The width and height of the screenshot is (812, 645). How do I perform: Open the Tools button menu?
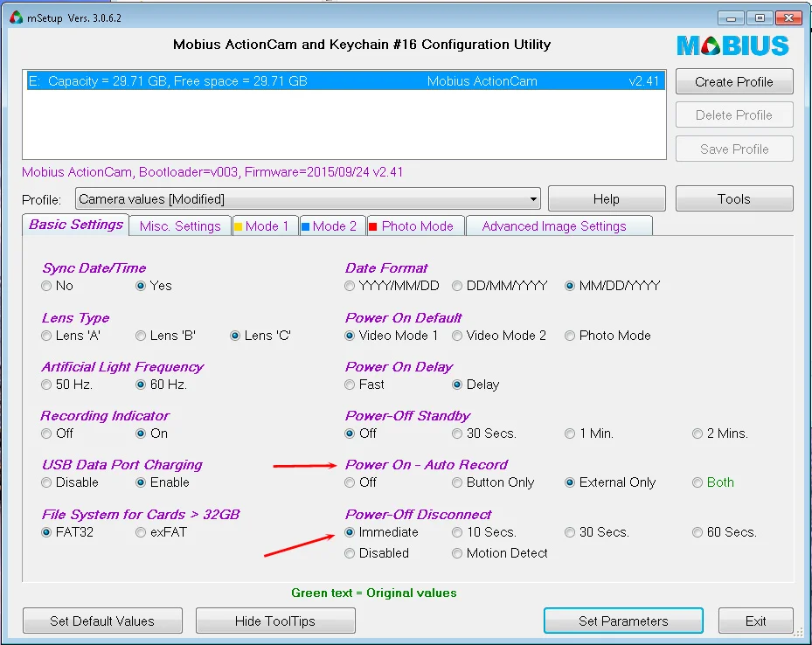coord(734,198)
